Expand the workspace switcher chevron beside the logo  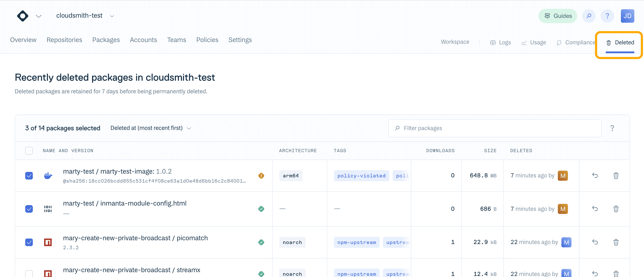(x=39, y=16)
